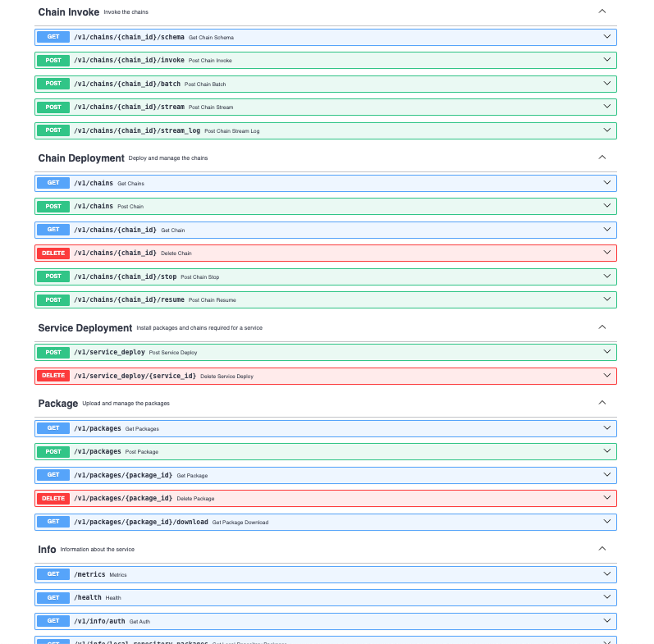Click the POST badge for chain invoke endpoint
This screenshot has height=644, width=654.
pyautogui.click(x=53, y=60)
